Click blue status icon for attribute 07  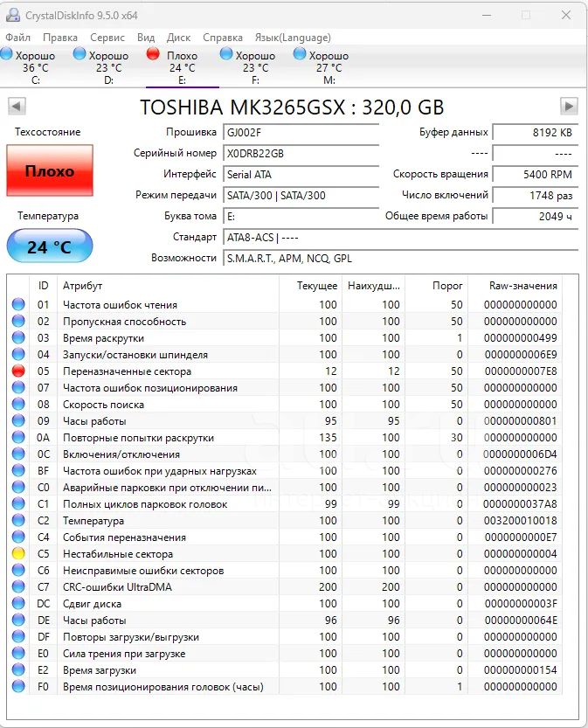pyautogui.click(x=18, y=388)
